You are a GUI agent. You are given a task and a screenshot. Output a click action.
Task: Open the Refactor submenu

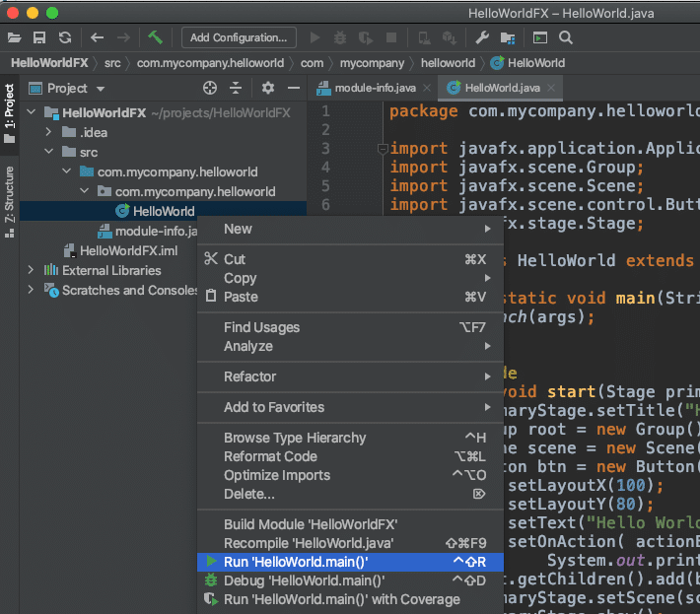click(x=350, y=376)
